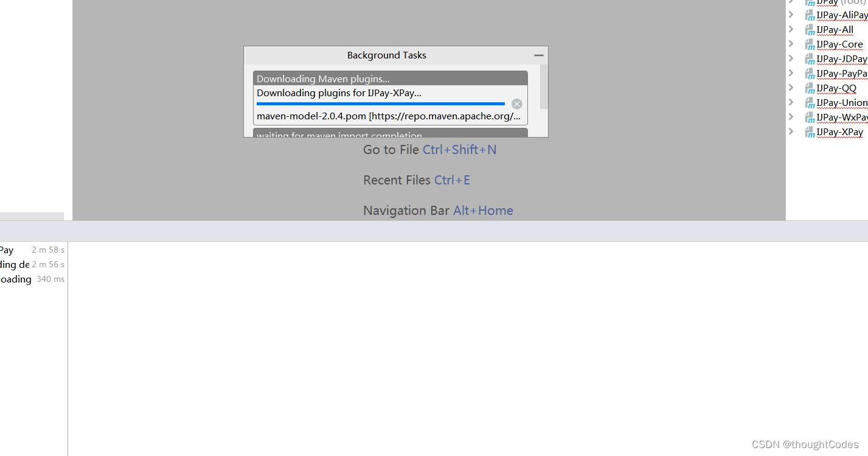Select the IJPay-All module label
This screenshot has height=456, width=868.
(835, 30)
